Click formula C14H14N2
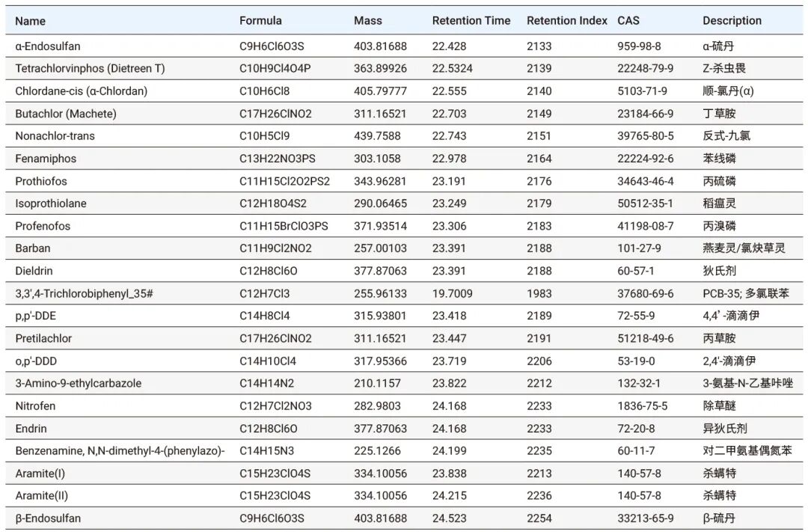This screenshot has height=532, width=808. [266, 383]
